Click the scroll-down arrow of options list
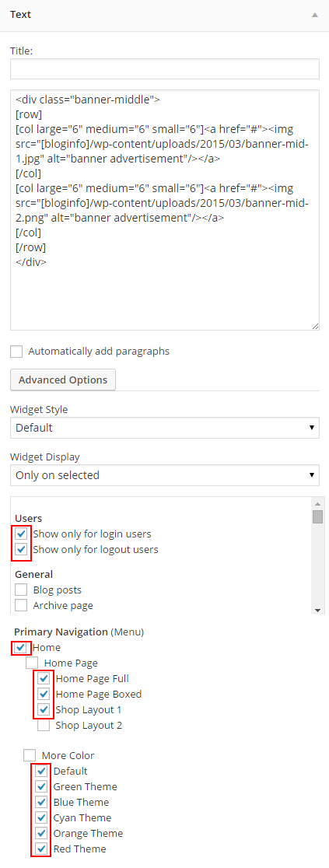 317,610
